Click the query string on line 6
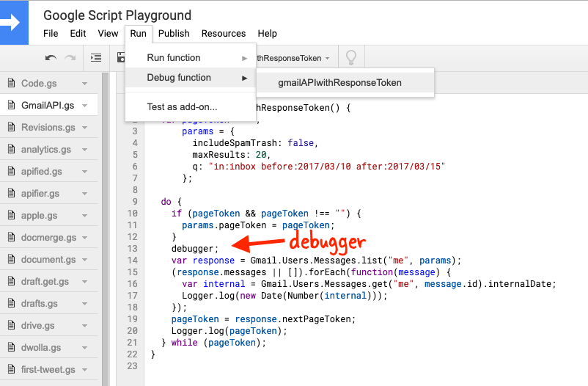Viewport: 588px width, 386px height. (326, 167)
